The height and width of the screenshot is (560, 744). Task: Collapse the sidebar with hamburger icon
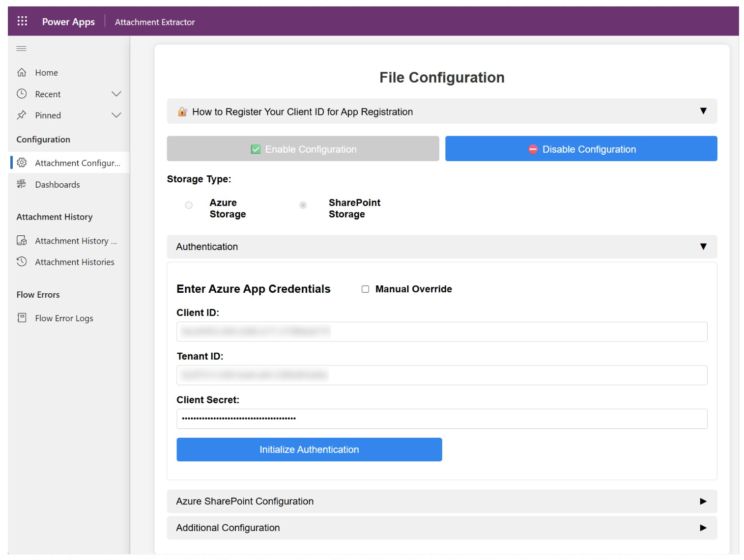coord(21,49)
